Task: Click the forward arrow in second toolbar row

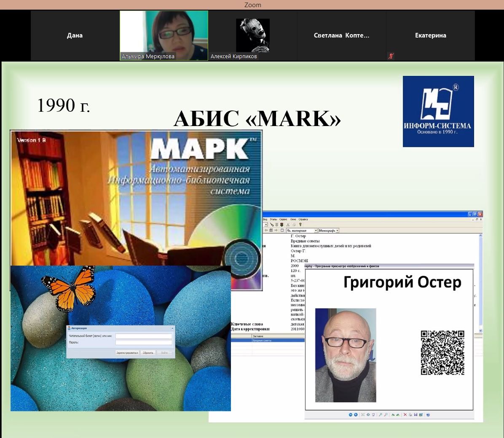Action: [276, 230]
